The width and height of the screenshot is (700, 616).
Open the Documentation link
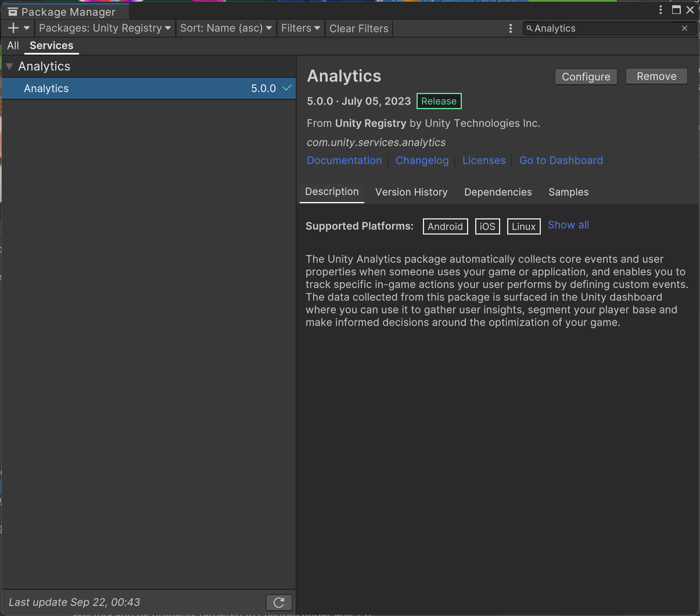pos(344,160)
